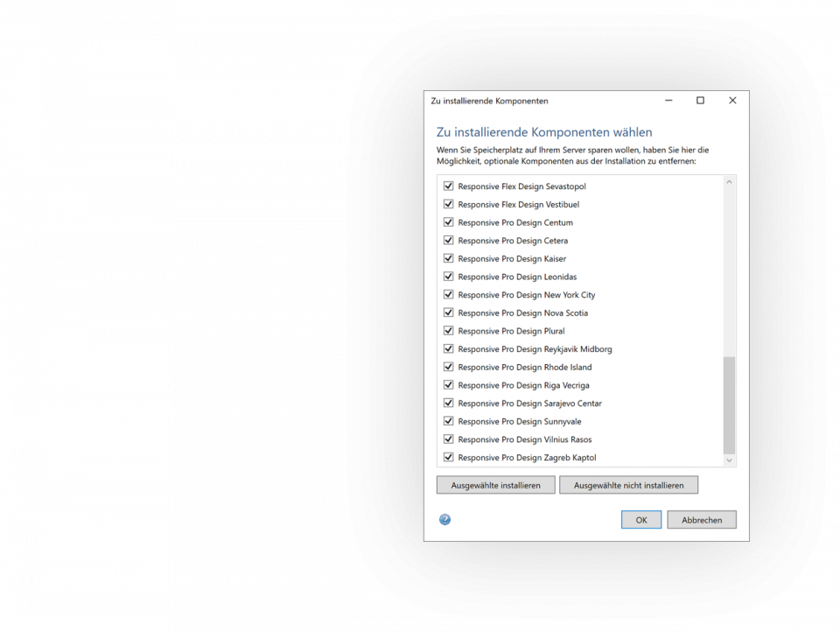Deselect Responsive Pro Design Kaiser
840x632 pixels.
pos(448,258)
